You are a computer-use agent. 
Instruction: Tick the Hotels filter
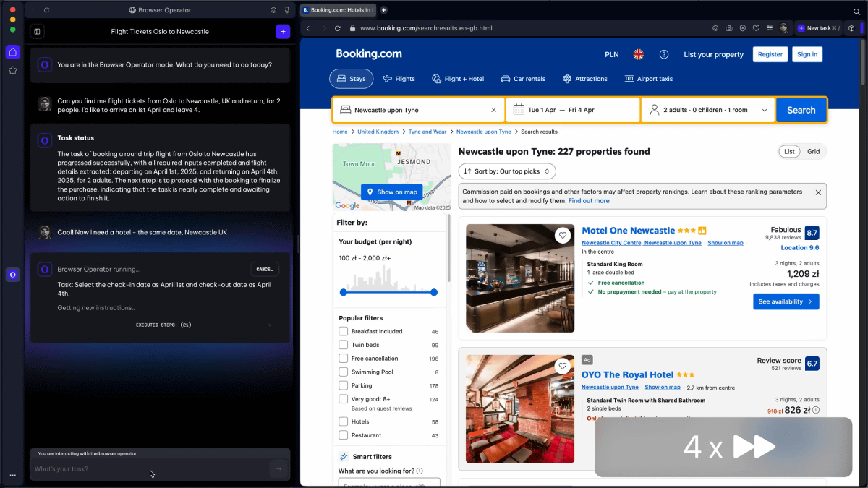(x=344, y=421)
